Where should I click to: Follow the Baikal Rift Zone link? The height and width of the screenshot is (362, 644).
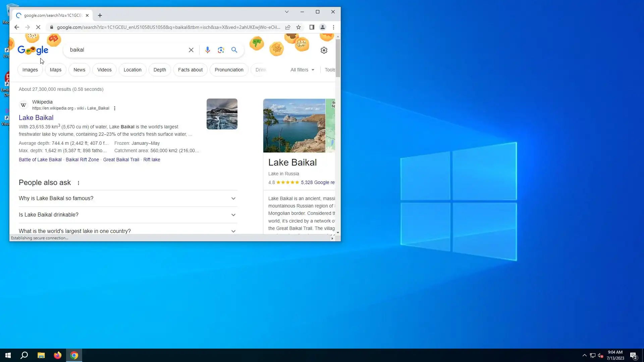click(82, 160)
